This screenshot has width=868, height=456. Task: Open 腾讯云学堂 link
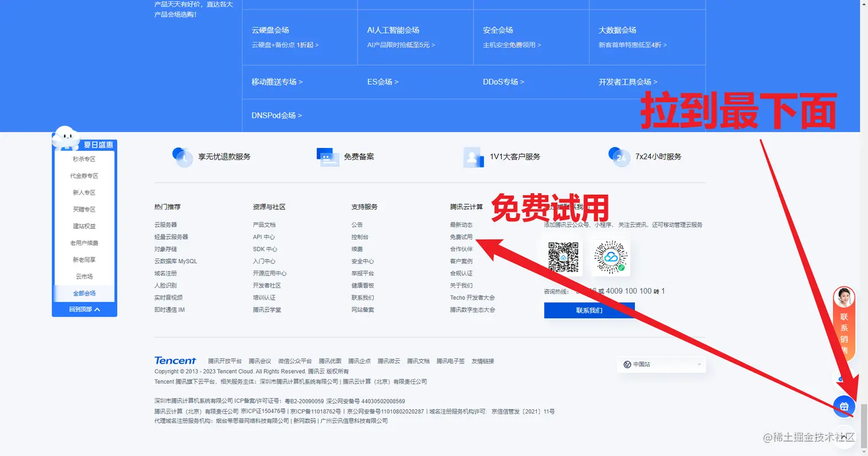(267, 310)
